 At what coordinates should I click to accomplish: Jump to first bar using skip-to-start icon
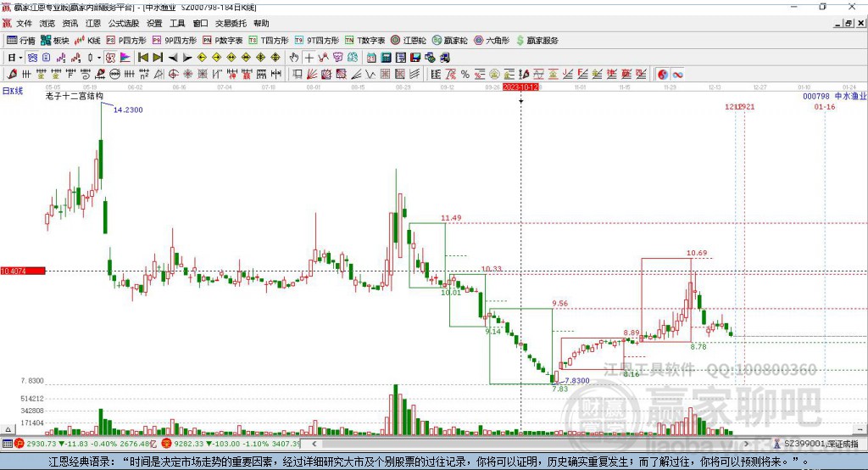(142, 57)
